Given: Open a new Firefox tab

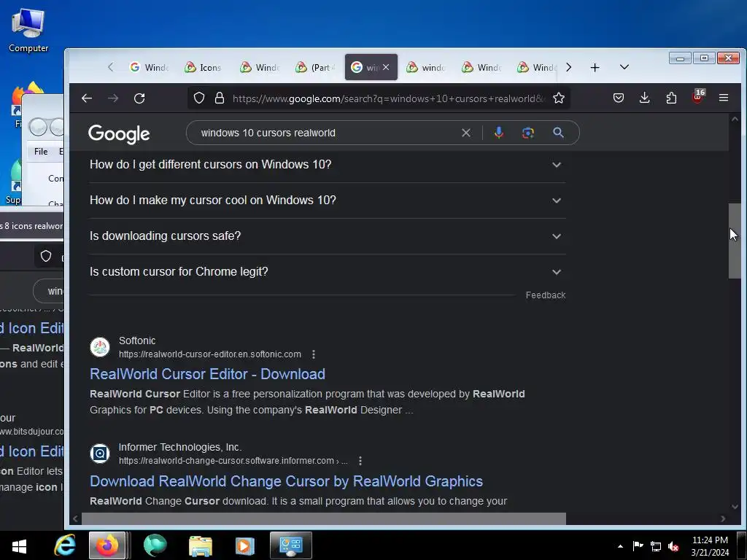Looking at the screenshot, I should point(595,68).
